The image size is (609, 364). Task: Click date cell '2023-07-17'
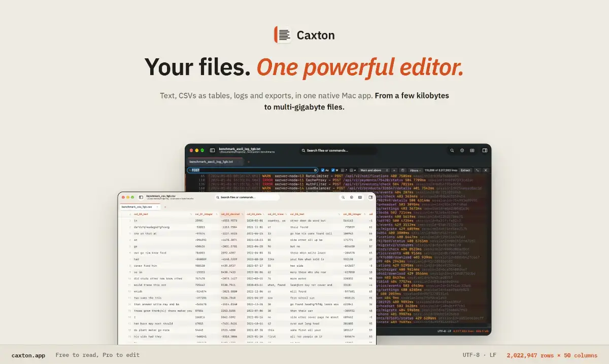point(254,265)
